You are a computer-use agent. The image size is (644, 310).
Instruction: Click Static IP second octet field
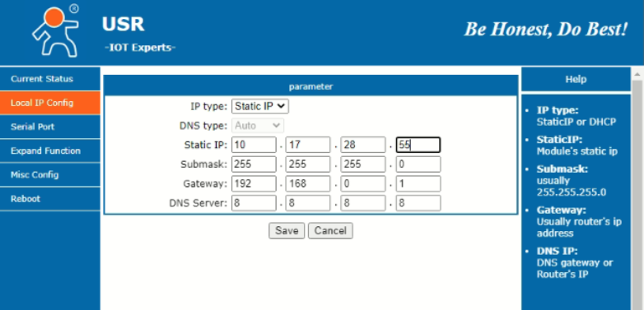coord(308,145)
